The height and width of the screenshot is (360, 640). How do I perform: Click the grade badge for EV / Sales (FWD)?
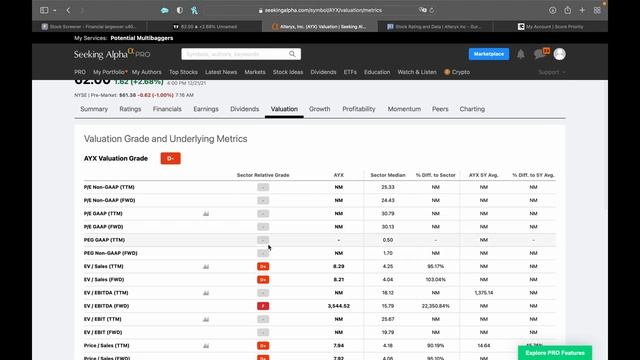pyautogui.click(x=263, y=280)
